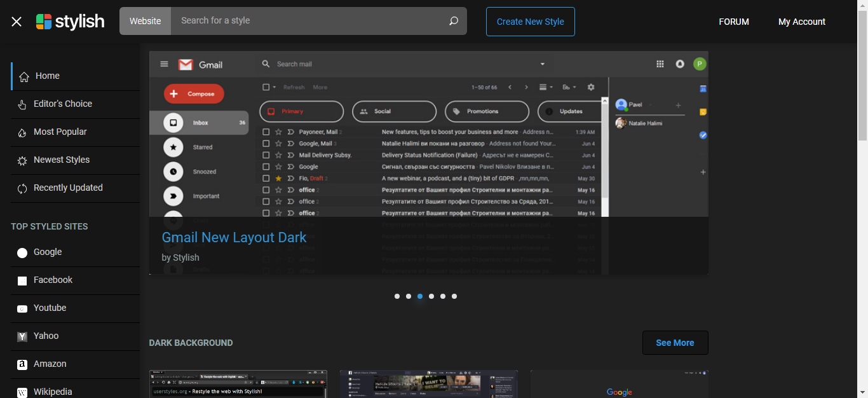
Task: Close the sidebar with the X icon
Action: [17, 22]
